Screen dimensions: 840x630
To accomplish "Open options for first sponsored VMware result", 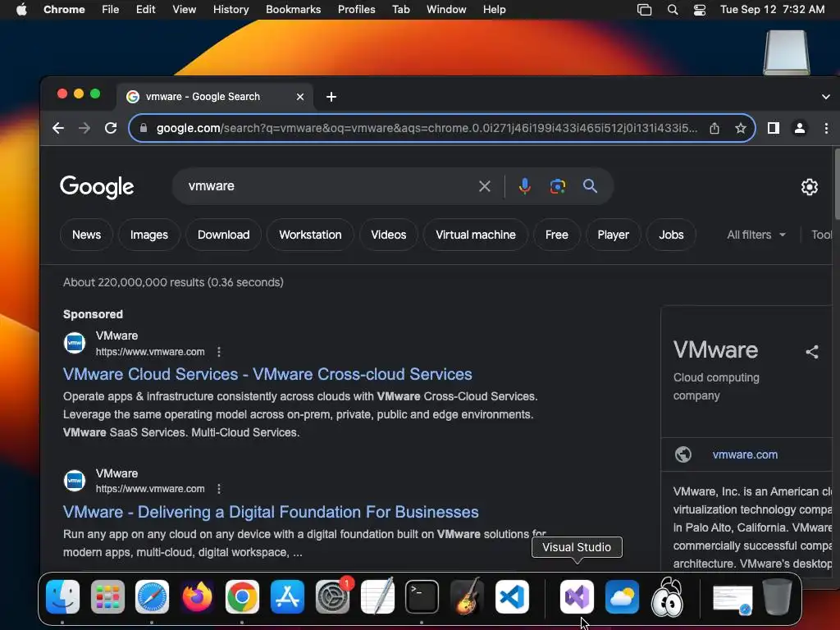I will (x=218, y=352).
